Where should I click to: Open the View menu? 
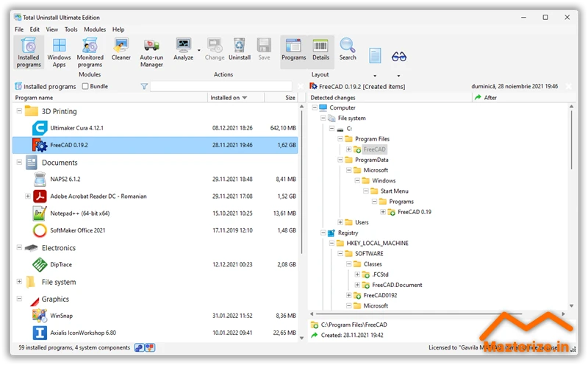pos(51,29)
